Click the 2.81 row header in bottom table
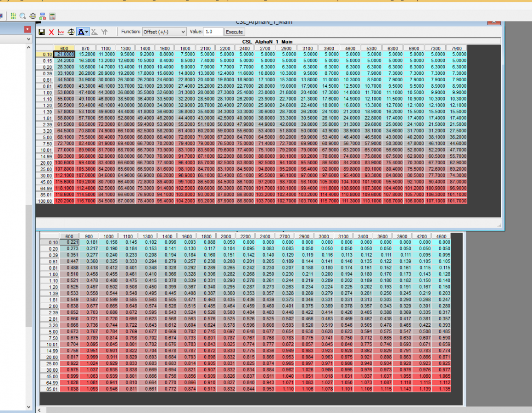532x413 pixels. click(x=50, y=319)
